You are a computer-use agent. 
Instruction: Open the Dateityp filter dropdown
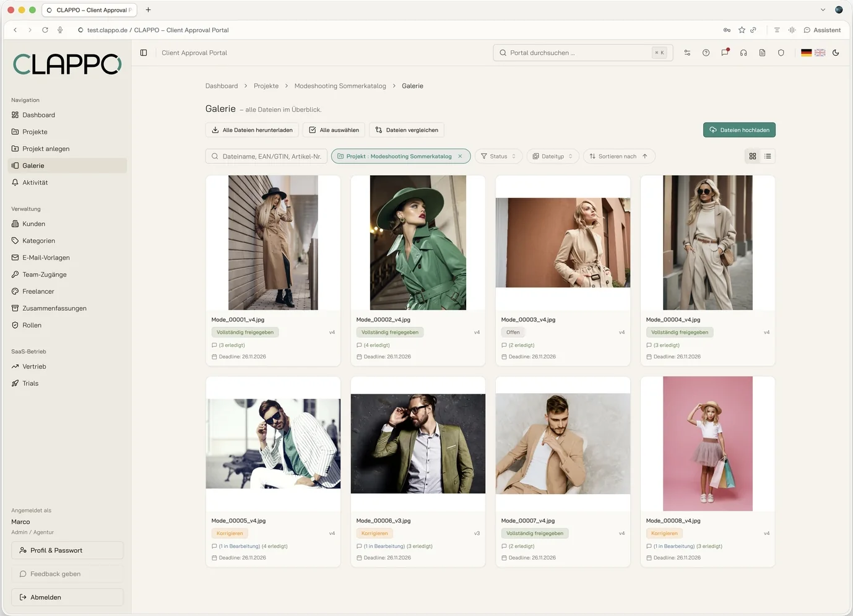coord(553,157)
